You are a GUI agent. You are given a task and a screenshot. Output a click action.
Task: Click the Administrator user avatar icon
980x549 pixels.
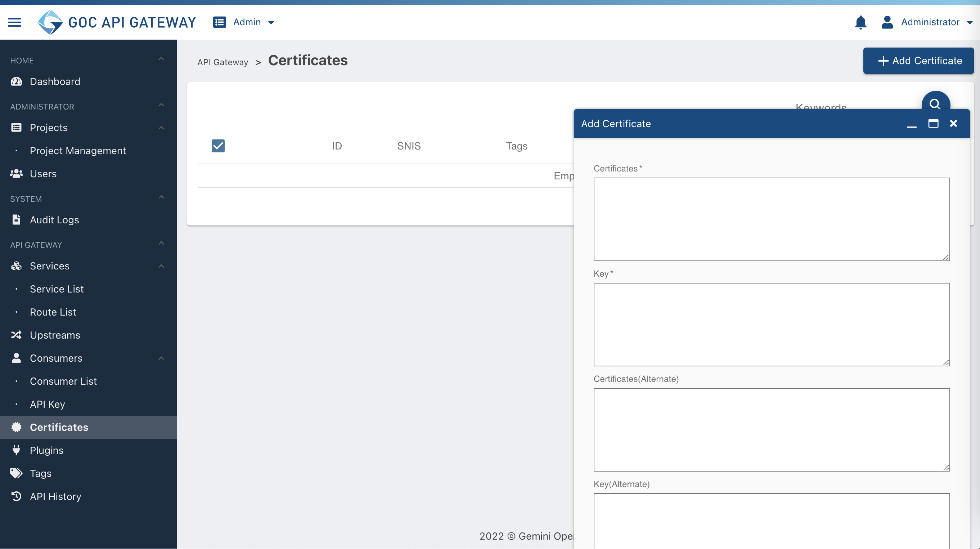[887, 22]
